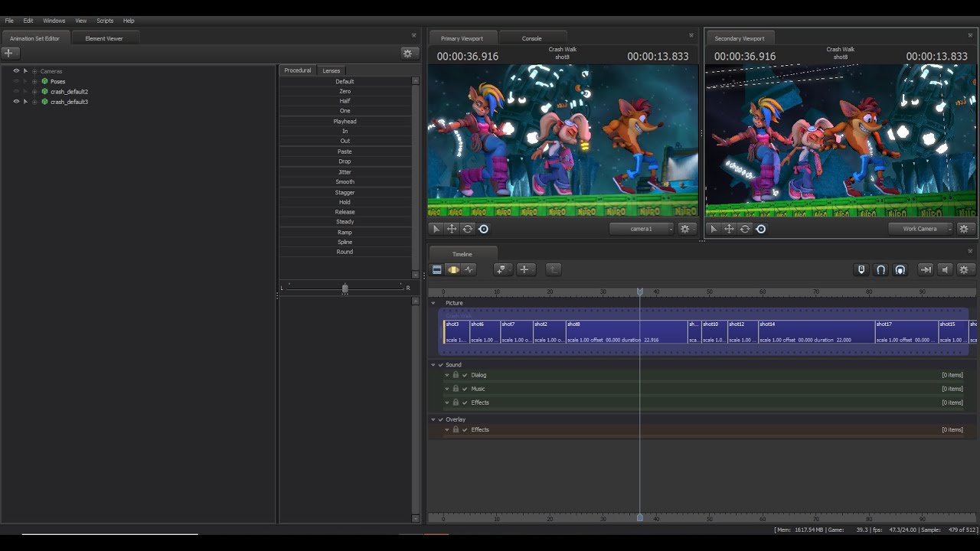Toggle the Sound track group checkmark
The image size is (980, 551).
441,365
